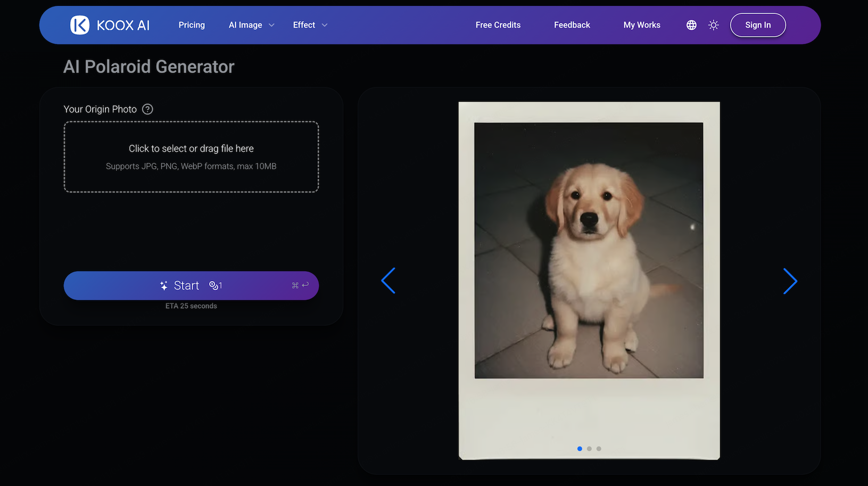The image size is (868, 486).
Task: Click the KOOX AI logo icon
Action: click(x=80, y=25)
